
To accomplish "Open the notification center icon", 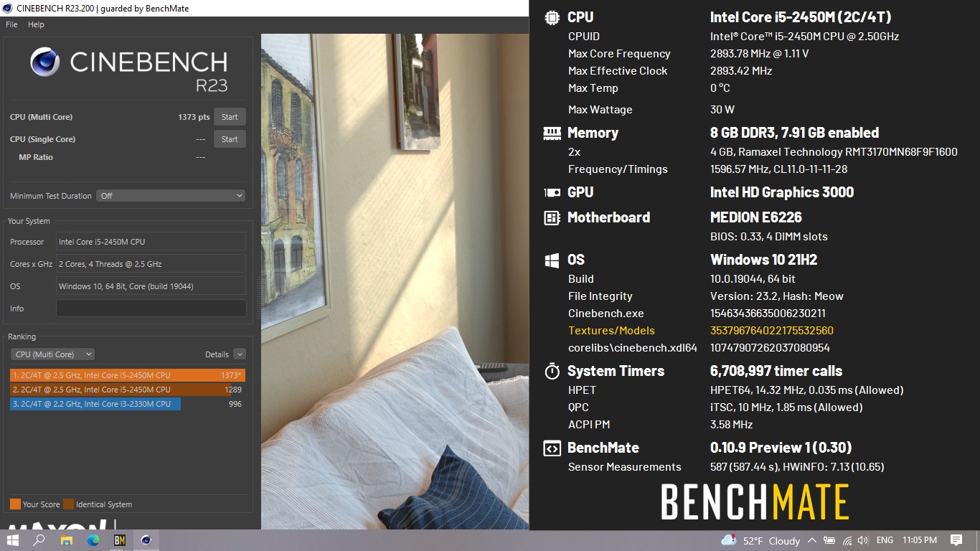I will point(956,540).
